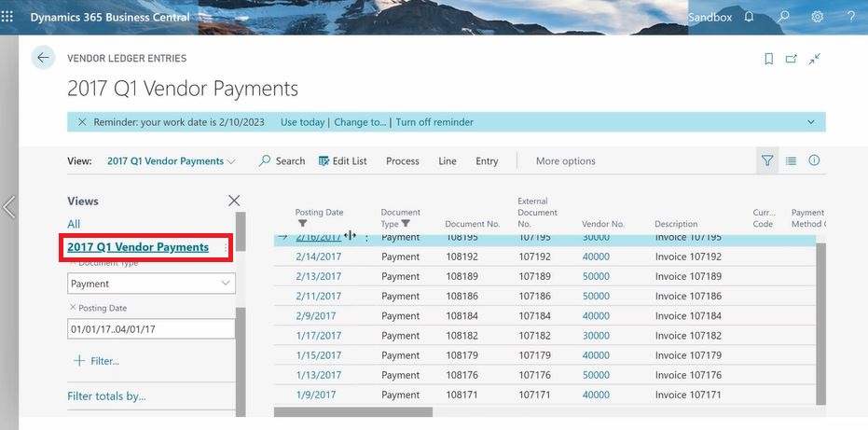The image size is (868, 430).
Task: Open row actions for the 108195 entry
Action: pyautogui.click(x=366, y=238)
